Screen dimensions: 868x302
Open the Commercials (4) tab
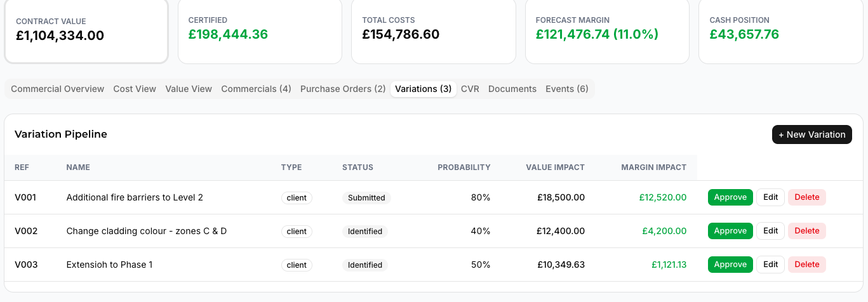[256, 89]
